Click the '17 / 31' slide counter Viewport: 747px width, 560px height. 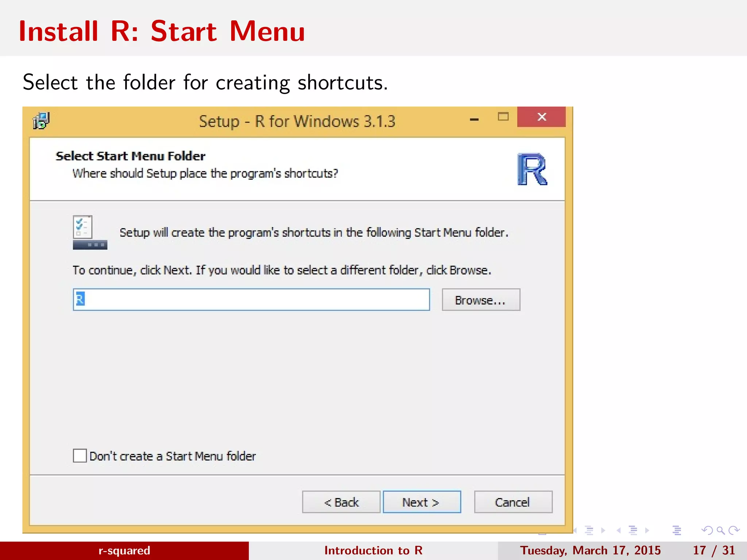(x=714, y=550)
